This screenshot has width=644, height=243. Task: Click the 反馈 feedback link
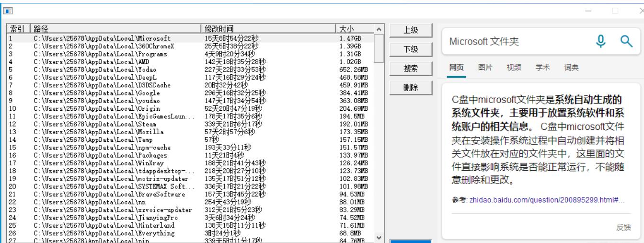(623, 228)
